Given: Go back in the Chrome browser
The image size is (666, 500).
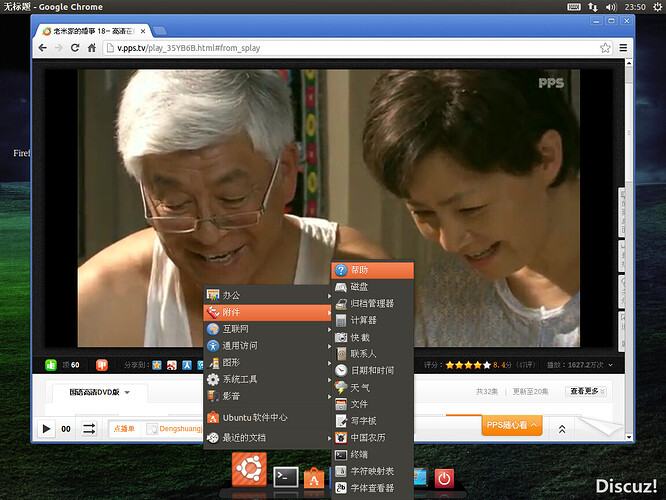Looking at the screenshot, I should tap(42, 48).
